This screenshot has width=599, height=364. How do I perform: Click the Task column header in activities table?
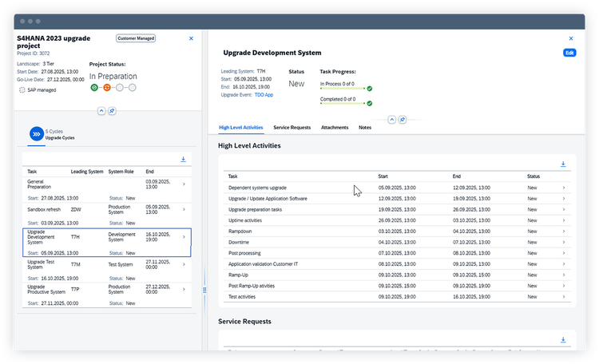tap(232, 176)
